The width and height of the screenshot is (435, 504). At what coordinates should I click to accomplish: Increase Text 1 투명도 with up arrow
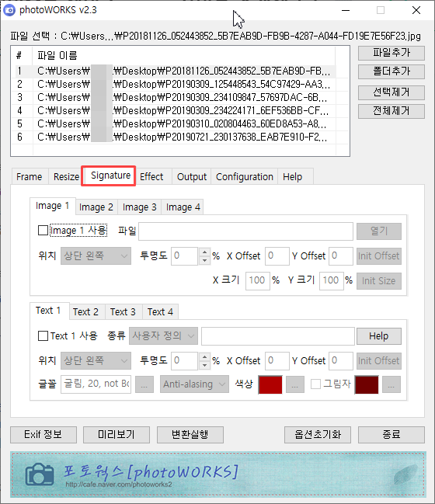204,356
